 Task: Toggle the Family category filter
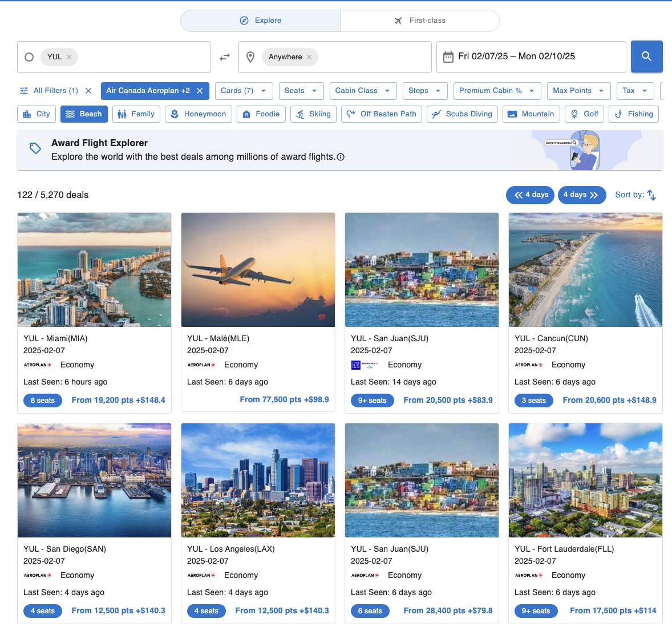click(x=136, y=114)
